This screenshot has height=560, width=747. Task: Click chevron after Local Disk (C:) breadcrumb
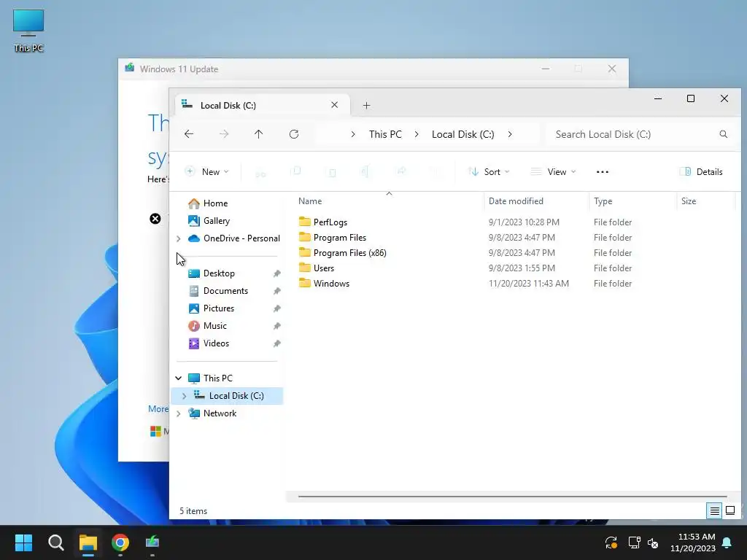coord(510,134)
